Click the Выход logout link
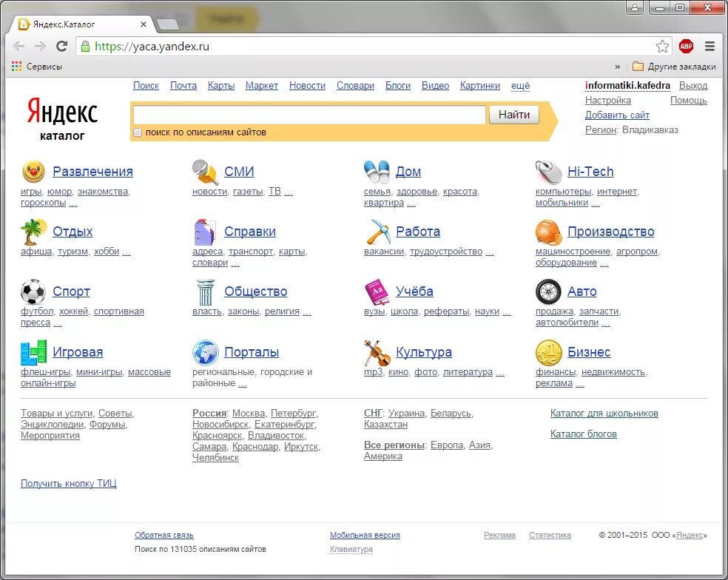Viewport: 728px width, 580px height. point(693,85)
